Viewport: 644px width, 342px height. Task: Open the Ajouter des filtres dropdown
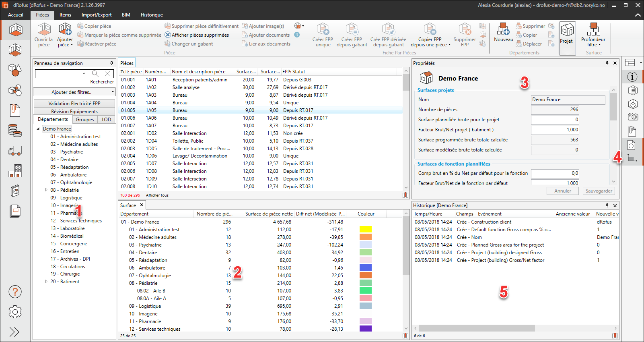pos(74,92)
